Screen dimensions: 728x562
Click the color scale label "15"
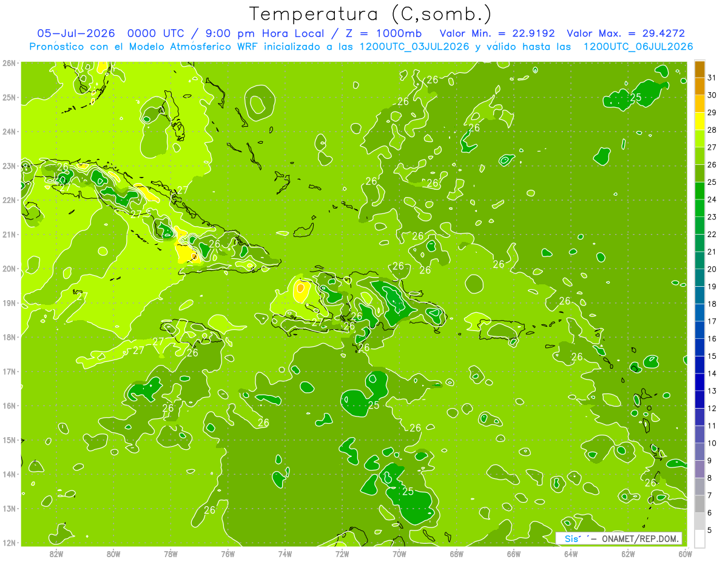pos(712,356)
